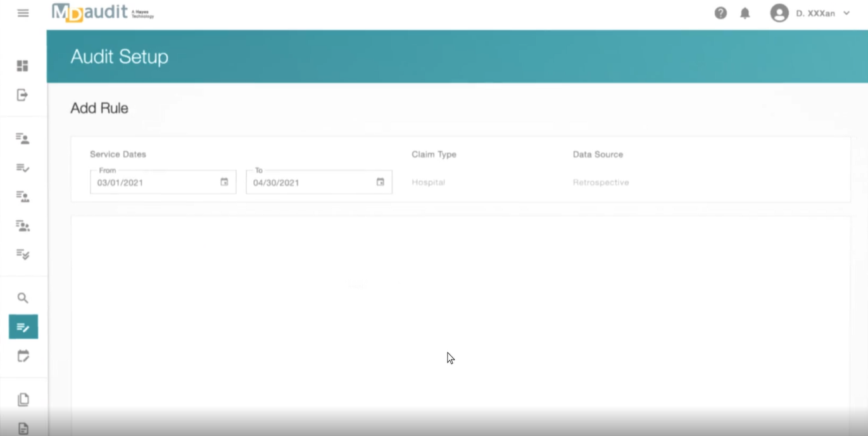Open the highlighted Audit Setup sidebar icon
Viewport: 868px width, 436px height.
tap(23, 327)
